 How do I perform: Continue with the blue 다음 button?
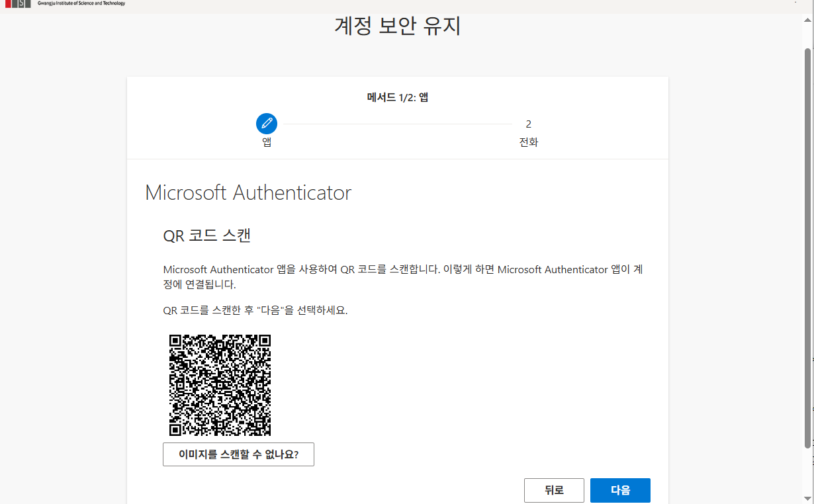(x=620, y=490)
